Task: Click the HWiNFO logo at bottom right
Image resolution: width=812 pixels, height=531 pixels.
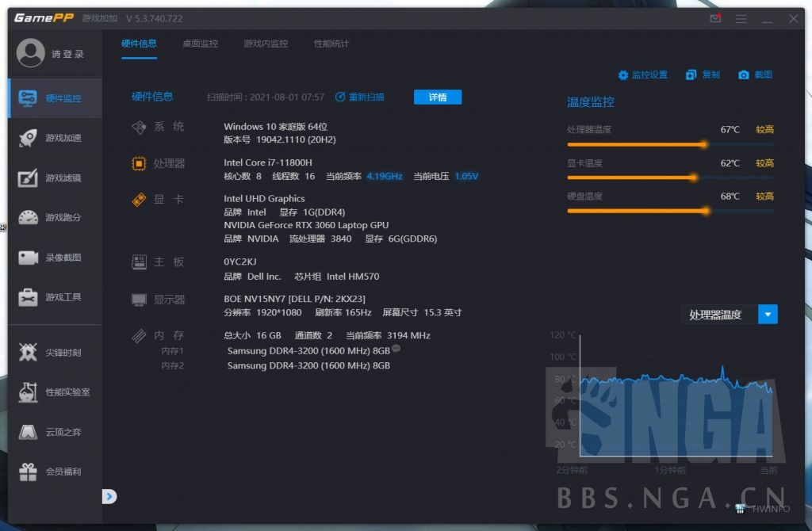Action: point(763,509)
